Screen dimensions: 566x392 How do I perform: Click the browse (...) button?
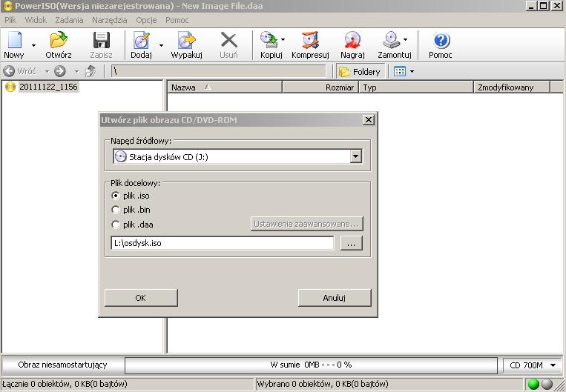click(351, 243)
